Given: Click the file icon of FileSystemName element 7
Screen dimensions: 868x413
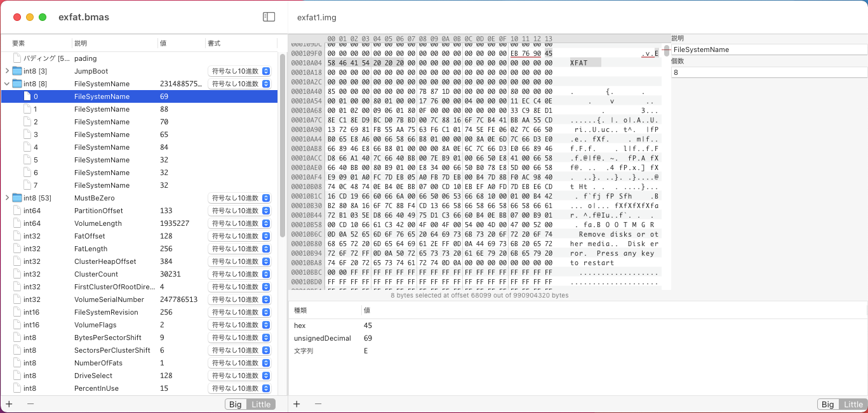Looking at the screenshot, I should pos(27,185).
